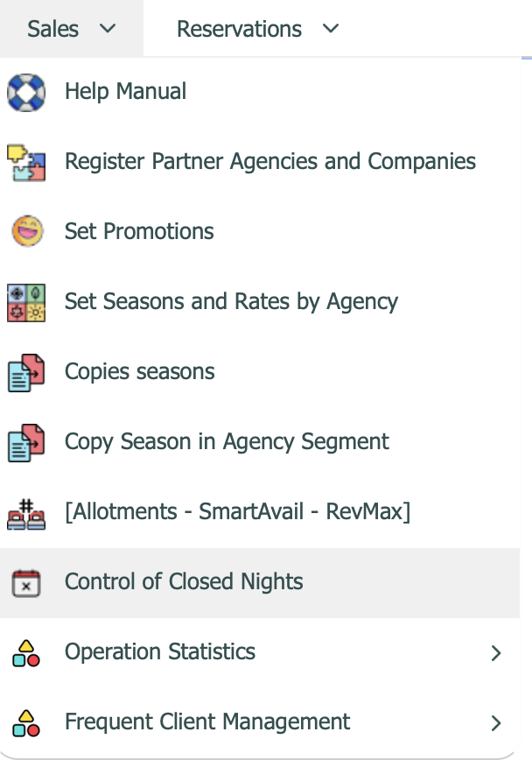This screenshot has height=760, width=532.
Task: Collapse the Sales menu chevron
Action: pyautogui.click(x=108, y=29)
